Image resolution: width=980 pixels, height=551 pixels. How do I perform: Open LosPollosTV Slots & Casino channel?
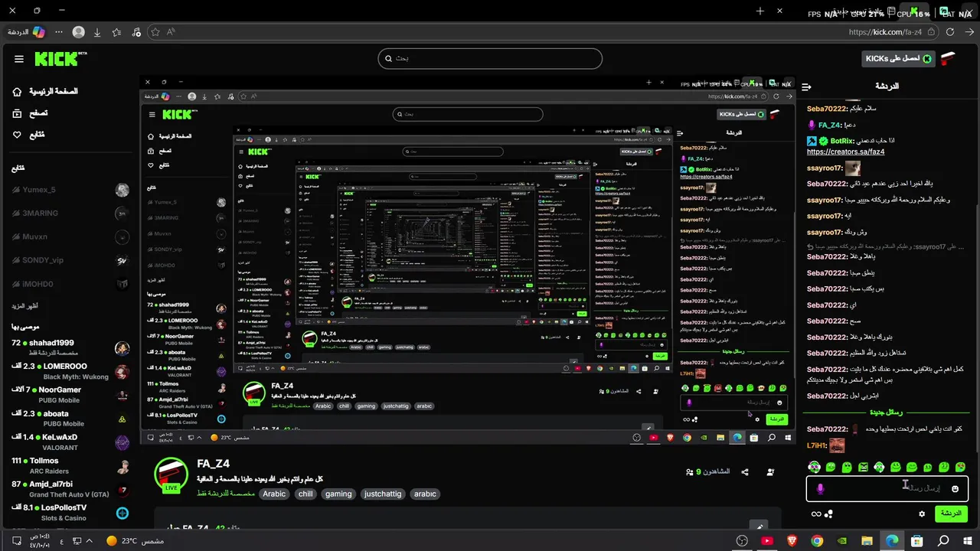click(x=70, y=513)
